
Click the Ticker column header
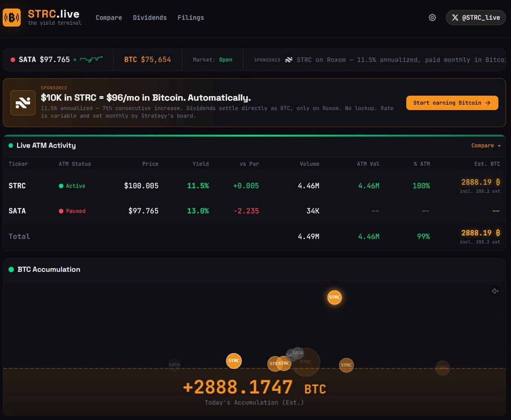[18, 164]
